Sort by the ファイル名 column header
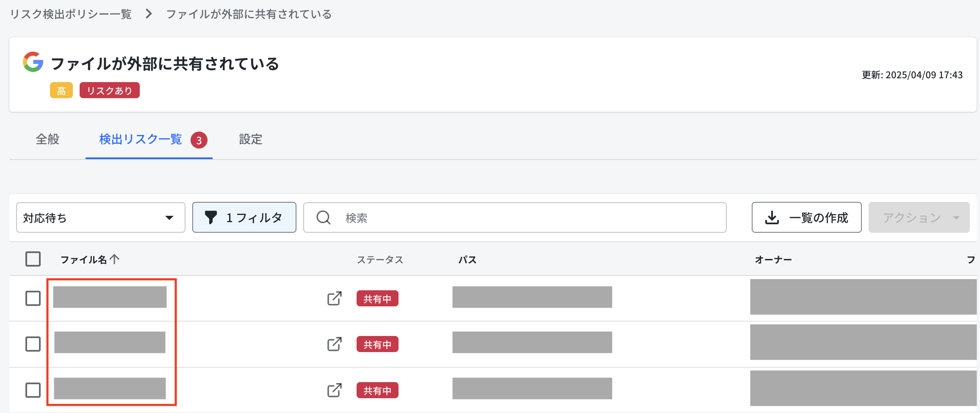 [x=83, y=259]
